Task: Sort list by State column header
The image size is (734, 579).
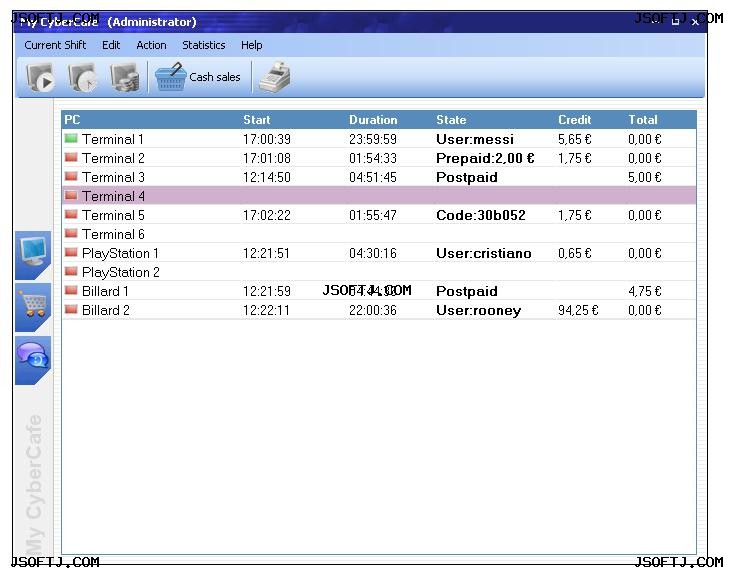Action: coord(451,120)
